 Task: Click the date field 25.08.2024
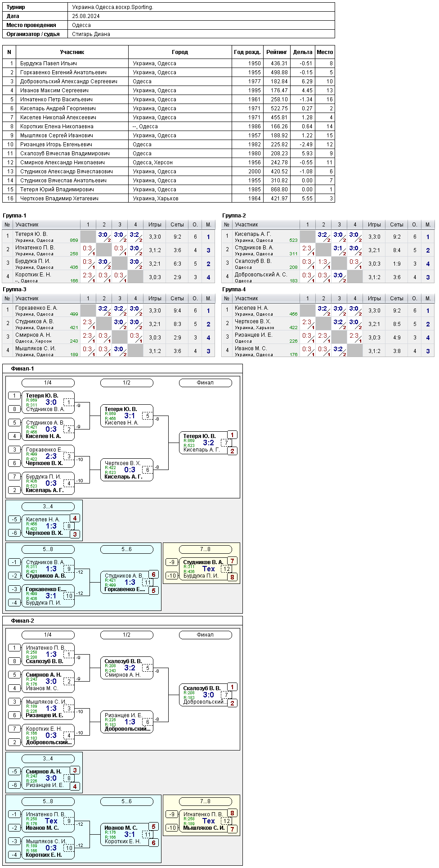point(86,16)
